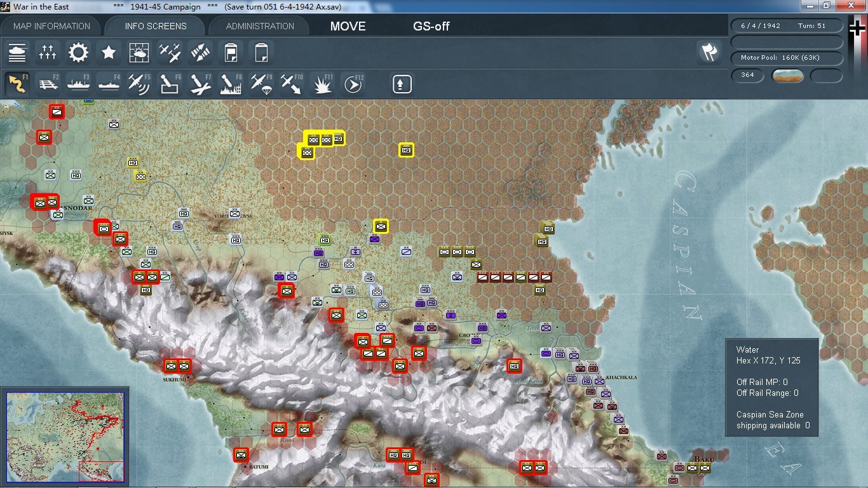Viewport: 868px width, 488px height.
Task: Open the victory star icon
Action: 109,52
